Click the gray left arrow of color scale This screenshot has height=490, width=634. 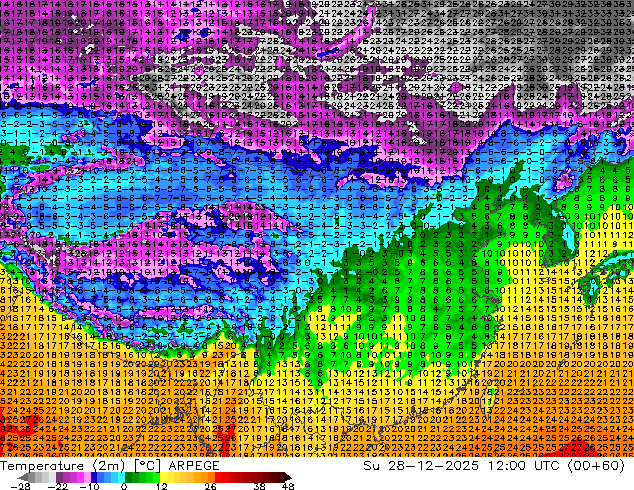[x=23, y=477]
